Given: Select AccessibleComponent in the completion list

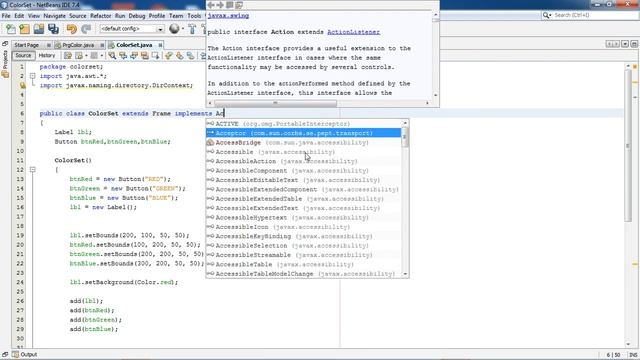Looking at the screenshot, I should click(304, 171).
